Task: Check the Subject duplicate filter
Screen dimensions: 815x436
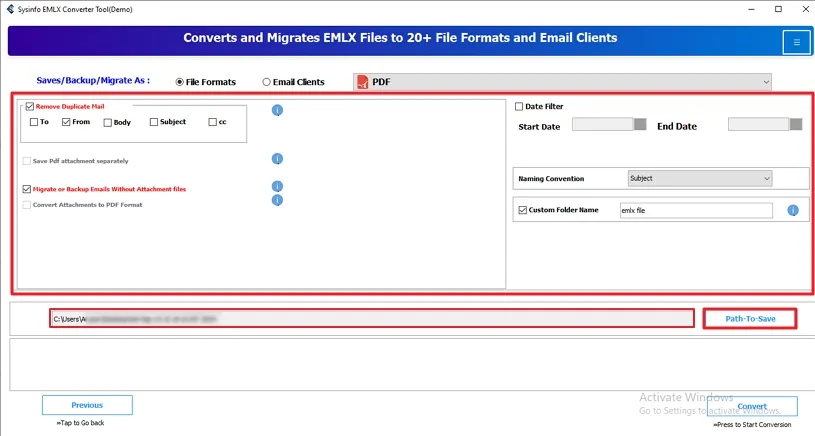Action: [x=153, y=122]
